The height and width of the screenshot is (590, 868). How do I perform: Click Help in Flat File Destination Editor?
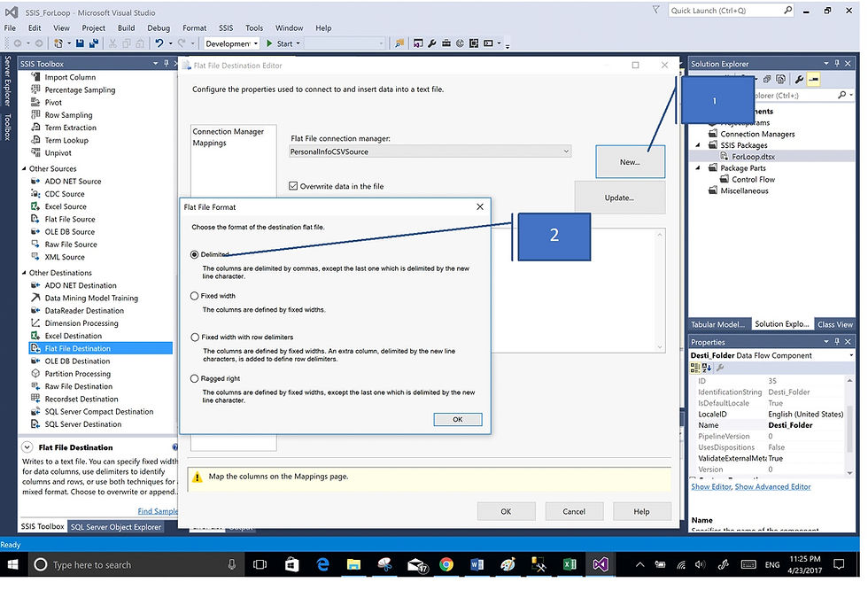pos(641,511)
